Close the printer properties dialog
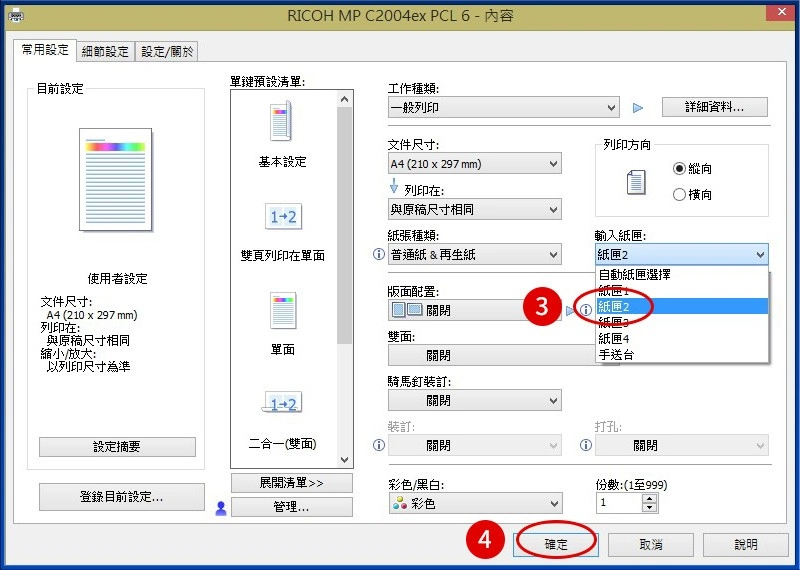 pyautogui.click(x=782, y=12)
